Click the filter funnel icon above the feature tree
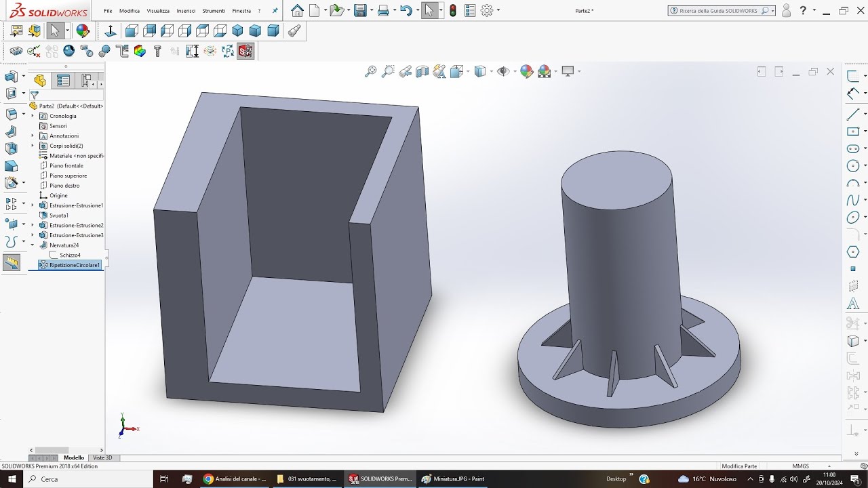Image resolution: width=868 pixels, height=488 pixels. click(x=34, y=96)
